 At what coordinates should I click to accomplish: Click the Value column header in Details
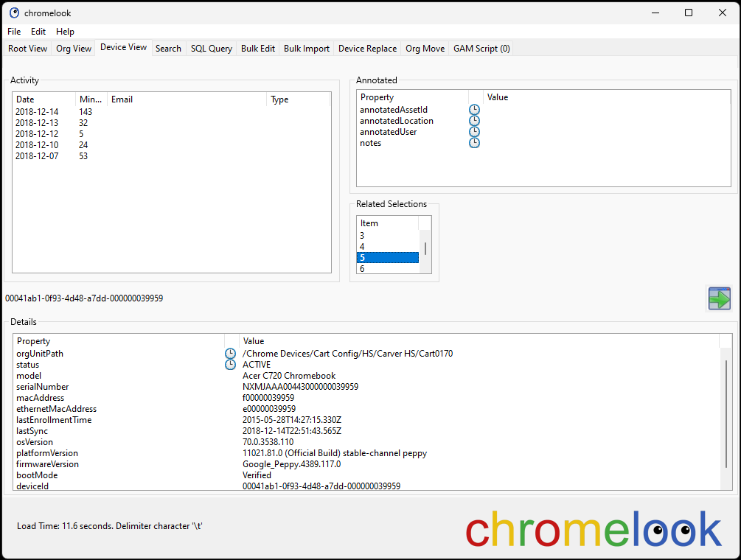pos(479,341)
